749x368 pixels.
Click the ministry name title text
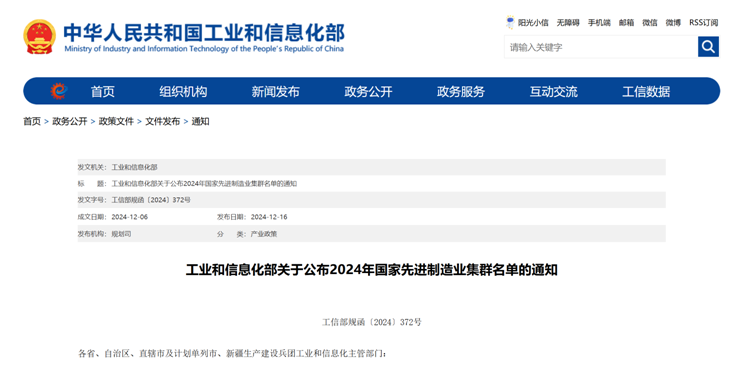tap(204, 32)
